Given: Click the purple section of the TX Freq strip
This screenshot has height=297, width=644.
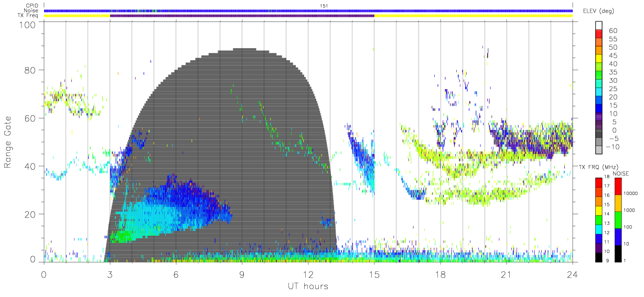Looking at the screenshot, I should (242, 16).
